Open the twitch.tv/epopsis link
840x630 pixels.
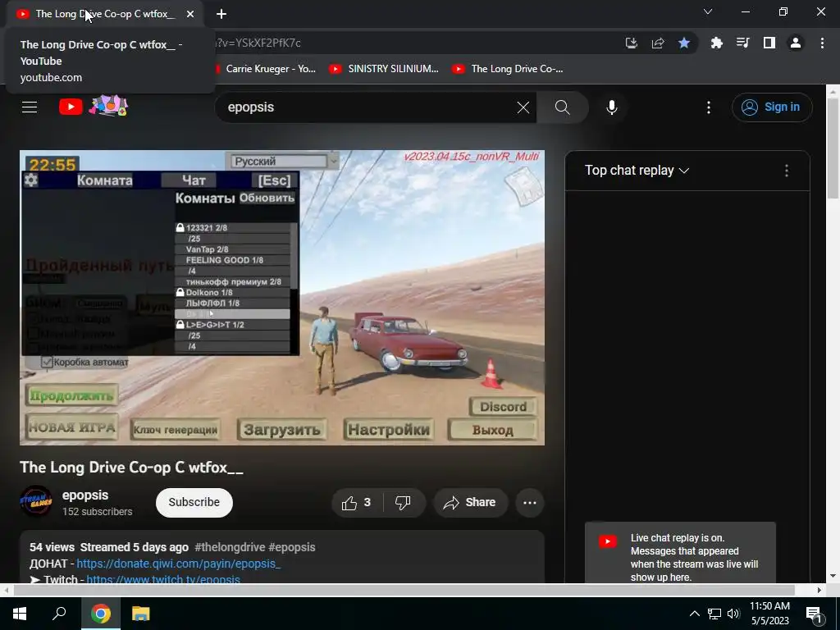(x=163, y=579)
